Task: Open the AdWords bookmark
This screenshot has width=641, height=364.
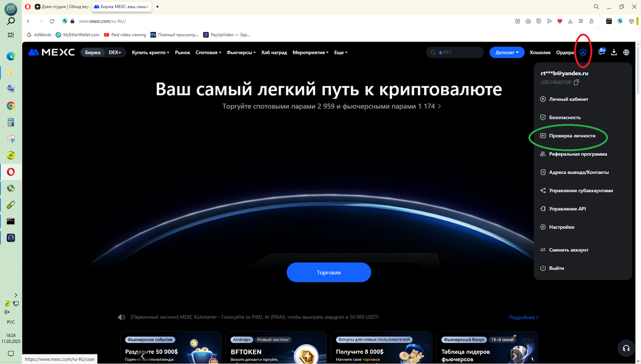Action: coord(39,35)
